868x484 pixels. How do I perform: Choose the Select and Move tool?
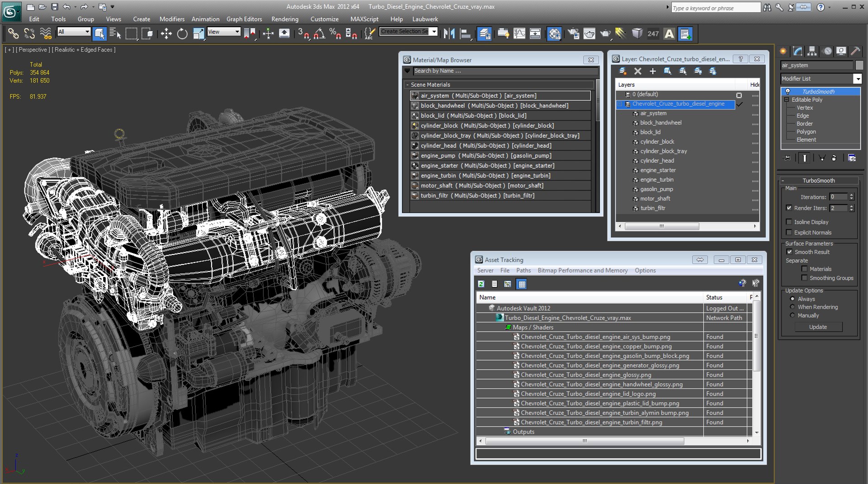[x=166, y=33]
